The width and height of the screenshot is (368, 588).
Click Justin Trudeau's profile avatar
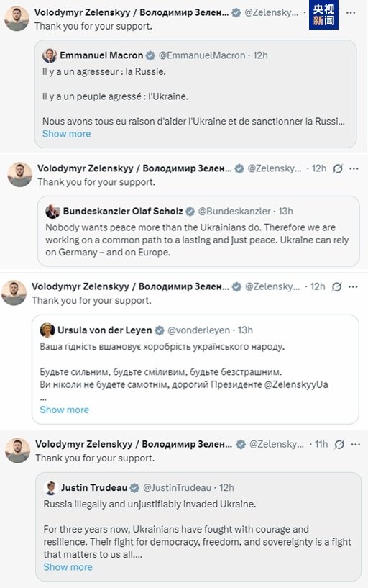coord(50,488)
